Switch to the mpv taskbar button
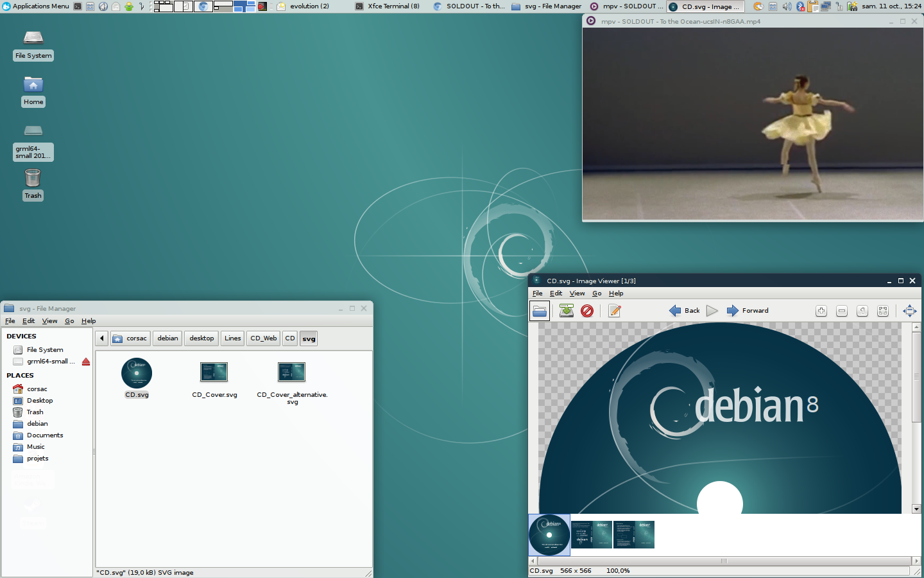This screenshot has height=578, width=924. 626,6
